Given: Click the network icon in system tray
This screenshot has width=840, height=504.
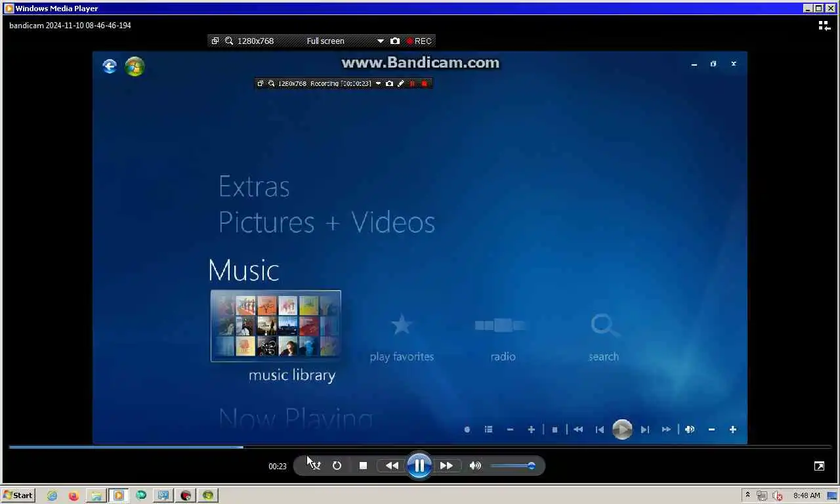Looking at the screenshot, I should click(x=762, y=495).
